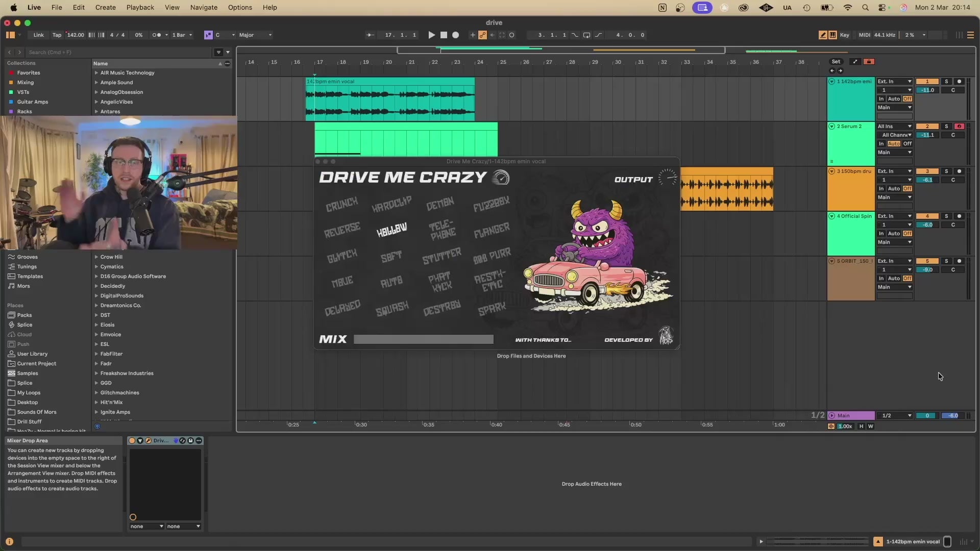Open track 1 Ext. In input dropdown
The image size is (980, 551).
click(x=894, y=82)
